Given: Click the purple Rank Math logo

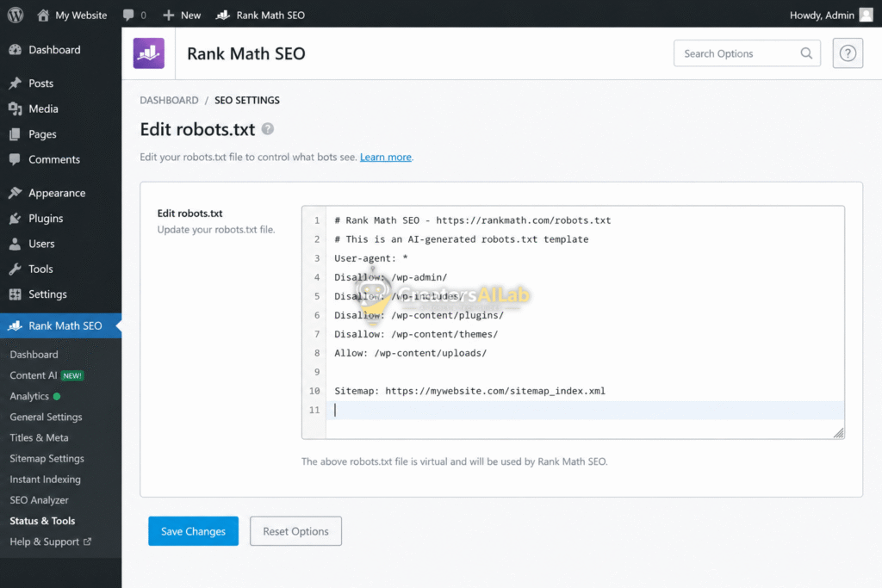Looking at the screenshot, I should [148, 53].
